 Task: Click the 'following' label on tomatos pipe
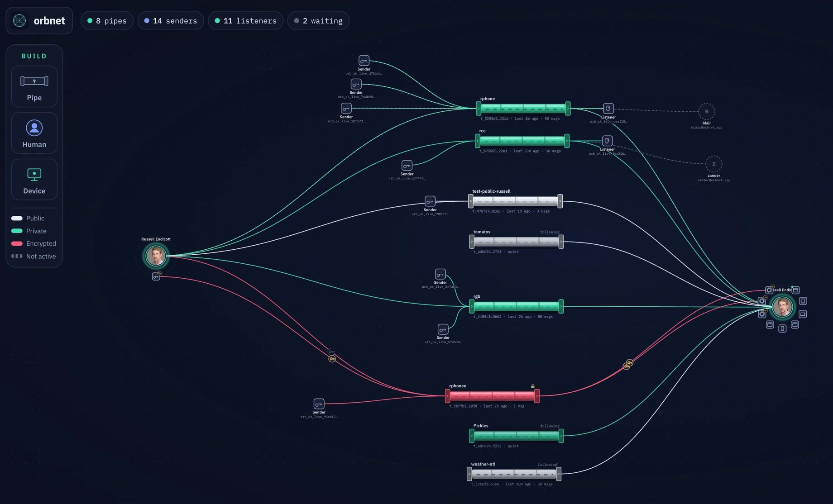pos(550,232)
